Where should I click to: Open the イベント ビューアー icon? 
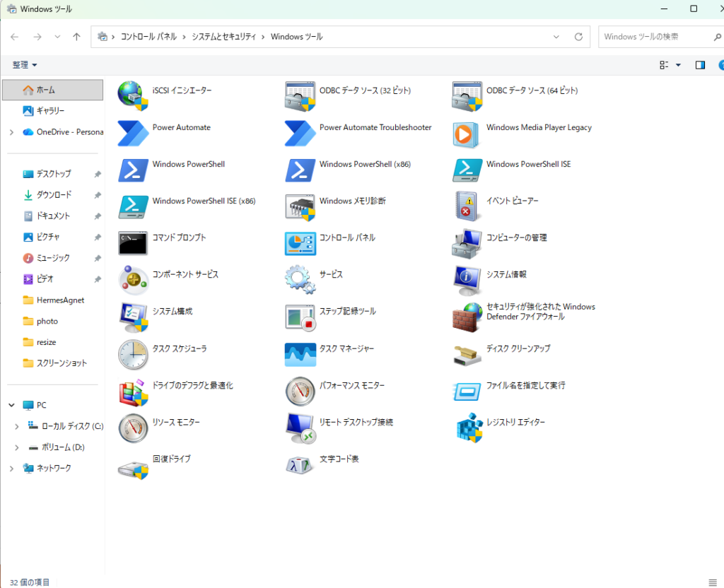point(467,206)
